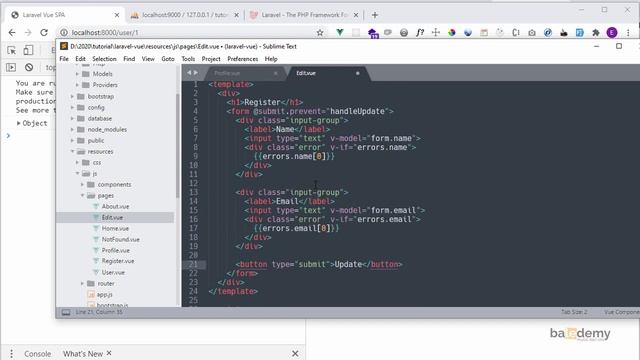Switch to the localhost:9000 phpMyAdmin tab
Image resolution: width=640 pixels, height=360 pixels.
click(185, 15)
